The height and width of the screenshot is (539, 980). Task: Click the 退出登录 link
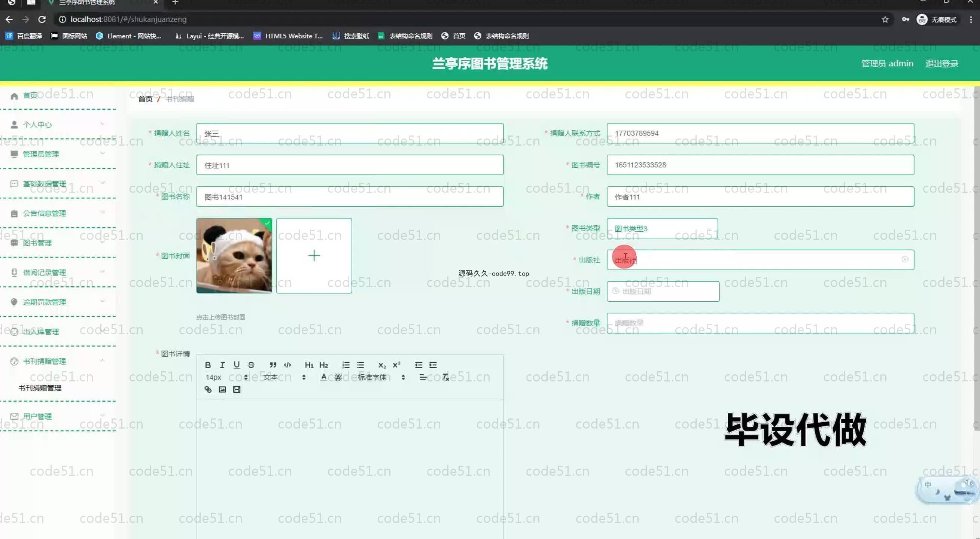[941, 64]
